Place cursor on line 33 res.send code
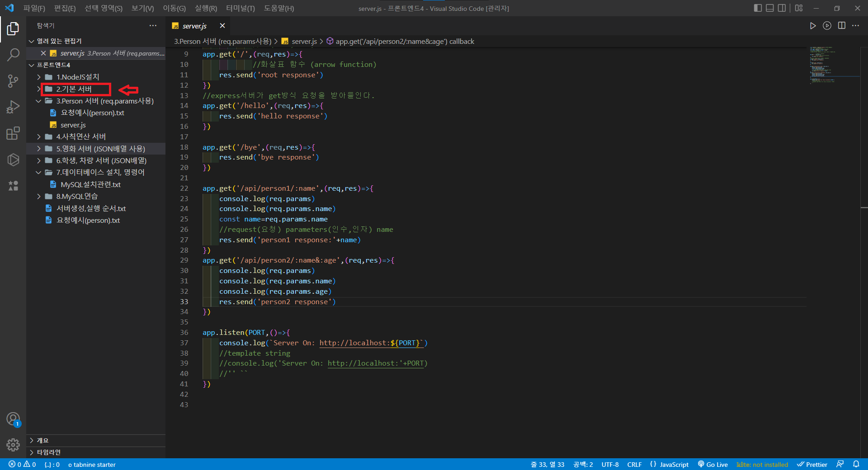 (x=278, y=302)
